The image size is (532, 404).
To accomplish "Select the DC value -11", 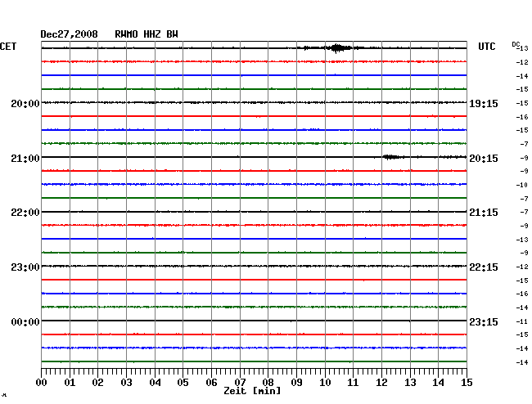I will [x=522, y=321].
